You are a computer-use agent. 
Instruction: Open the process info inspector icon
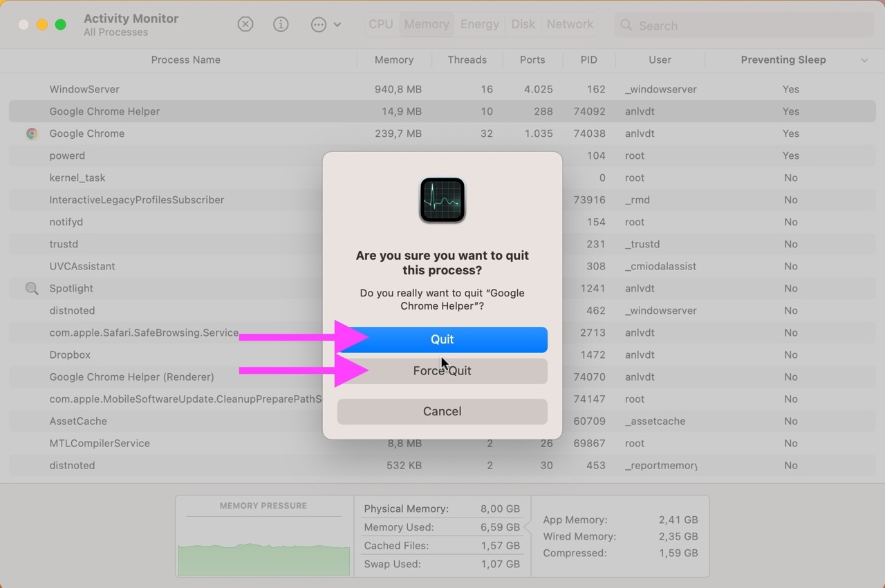[x=281, y=24]
